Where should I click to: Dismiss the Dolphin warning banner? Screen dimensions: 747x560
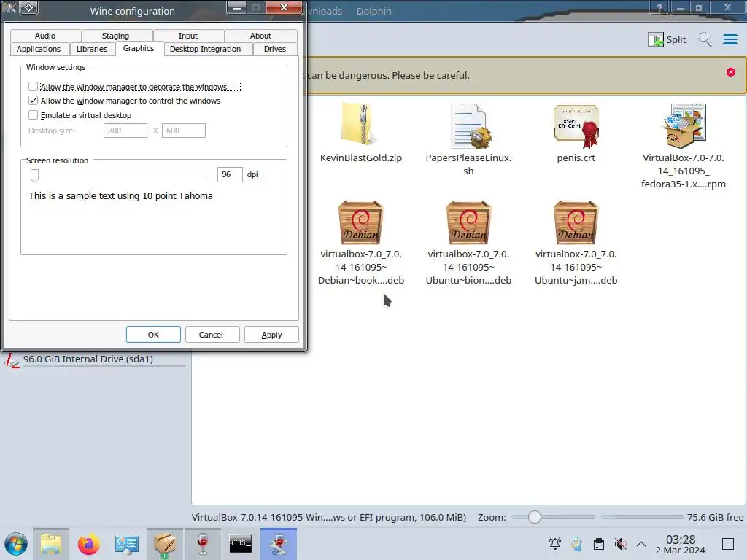(730, 72)
